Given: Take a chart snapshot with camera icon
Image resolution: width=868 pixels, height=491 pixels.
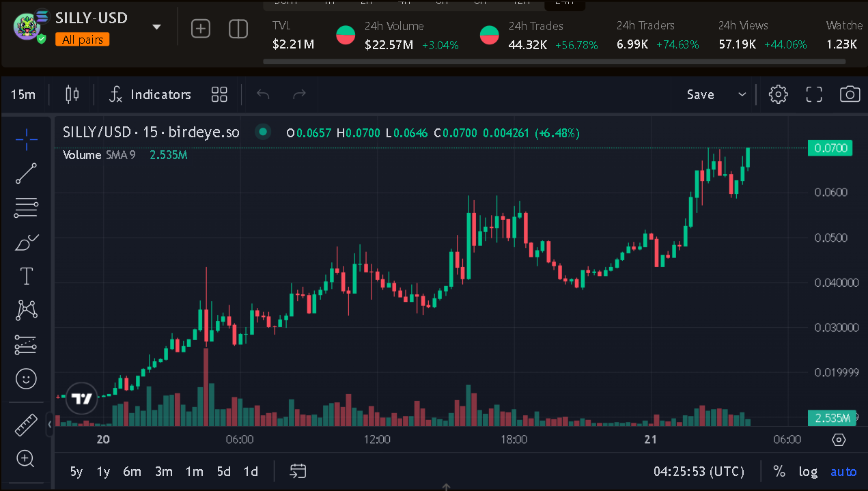Looking at the screenshot, I should 850,94.
